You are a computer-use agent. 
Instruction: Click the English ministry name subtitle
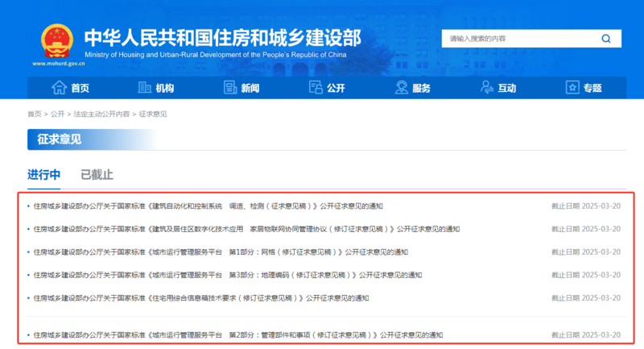[215, 55]
